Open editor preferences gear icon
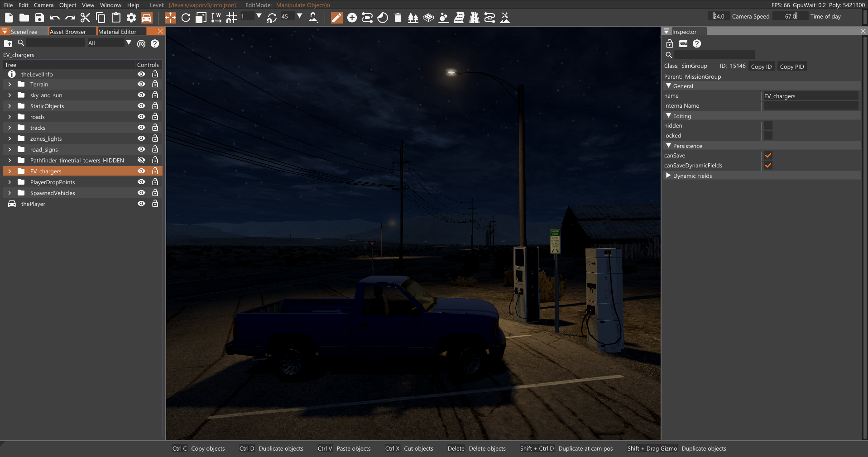 [131, 18]
